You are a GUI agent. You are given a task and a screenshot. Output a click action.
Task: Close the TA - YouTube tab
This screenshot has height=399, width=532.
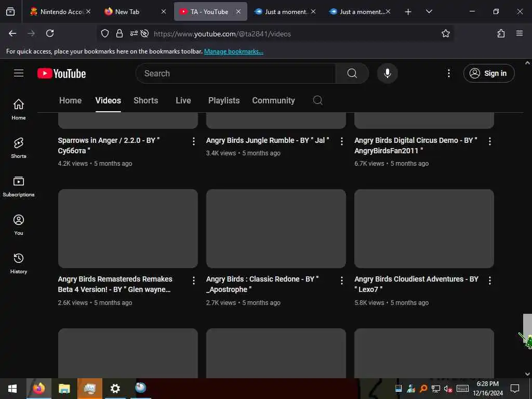(x=238, y=11)
